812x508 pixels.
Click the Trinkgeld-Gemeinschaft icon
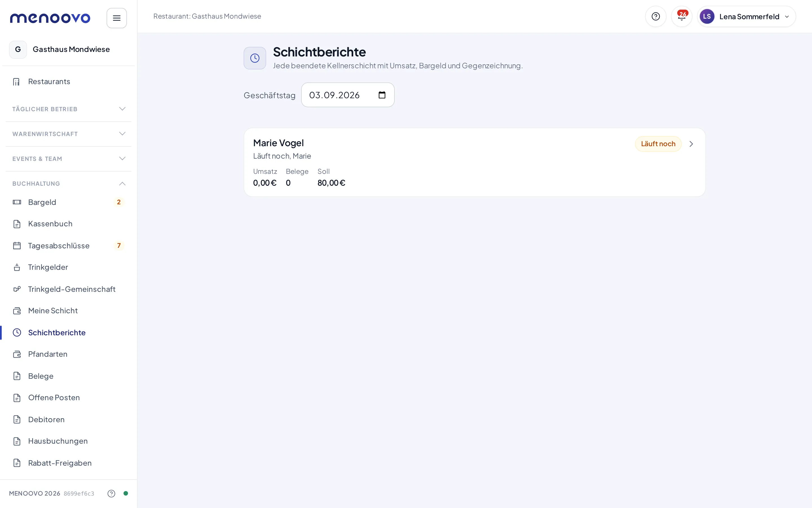pyautogui.click(x=17, y=289)
